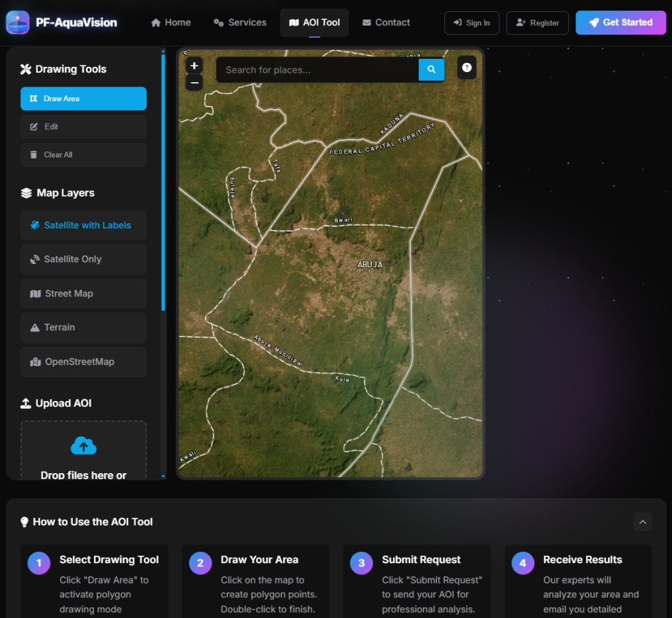672x618 pixels.
Task: Select the Edit drawing tool
Action: [x=83, y=126]
